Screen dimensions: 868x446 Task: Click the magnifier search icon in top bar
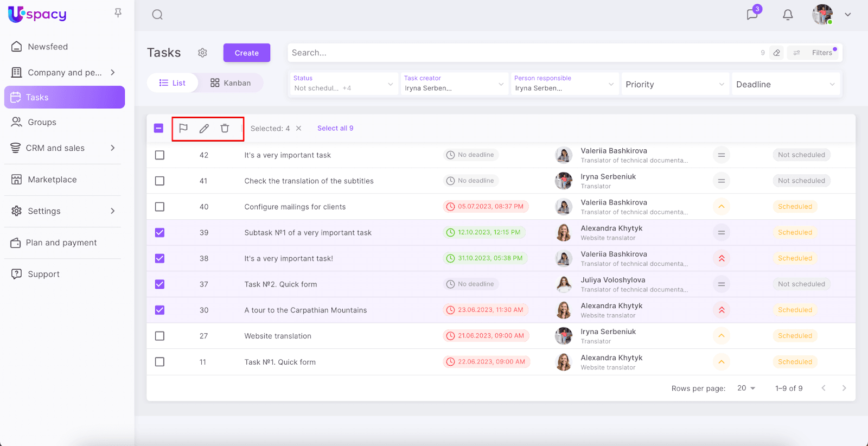pyautogui.click(x=157, y=15)
